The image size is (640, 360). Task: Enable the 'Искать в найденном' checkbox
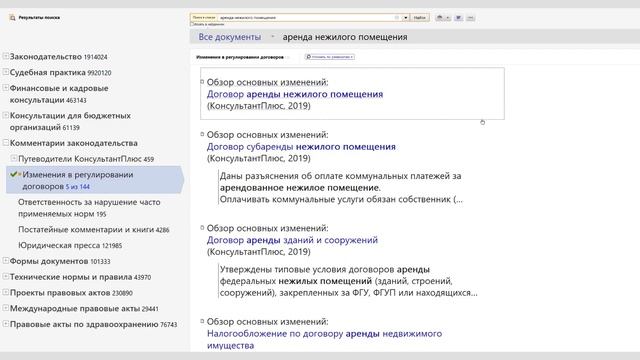click(192, 24)
